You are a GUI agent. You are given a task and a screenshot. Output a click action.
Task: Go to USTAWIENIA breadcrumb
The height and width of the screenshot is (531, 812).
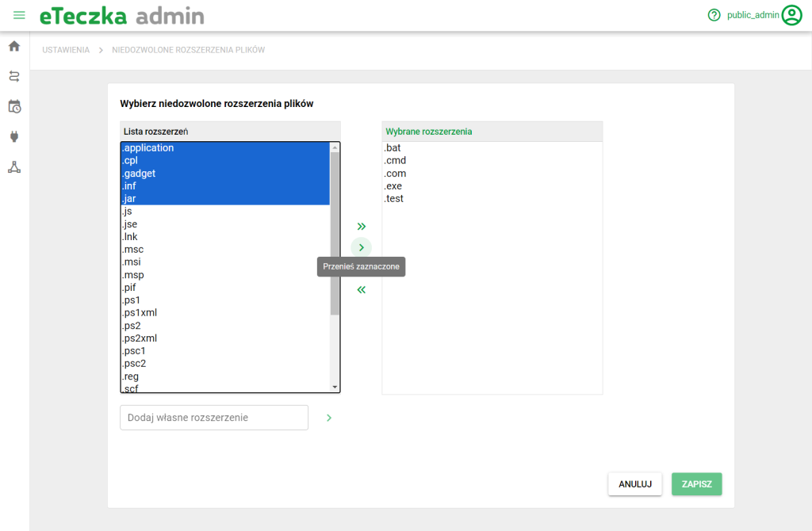coord(66,50)
